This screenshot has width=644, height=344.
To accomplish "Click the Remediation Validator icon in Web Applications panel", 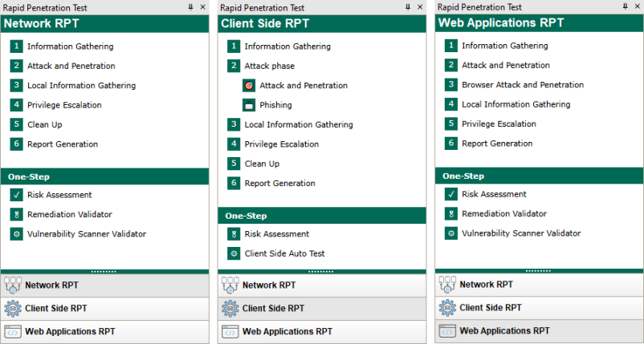I will [451, 214].
